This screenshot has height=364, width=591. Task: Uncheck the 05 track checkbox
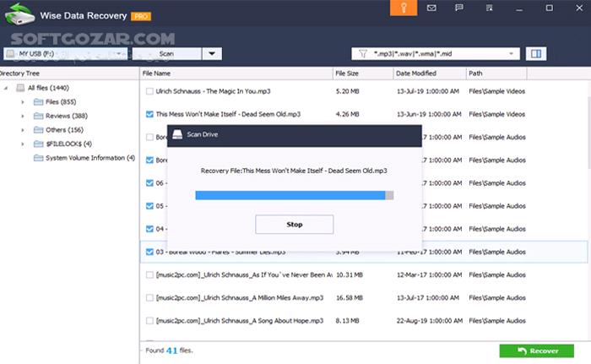coord(149,206)
